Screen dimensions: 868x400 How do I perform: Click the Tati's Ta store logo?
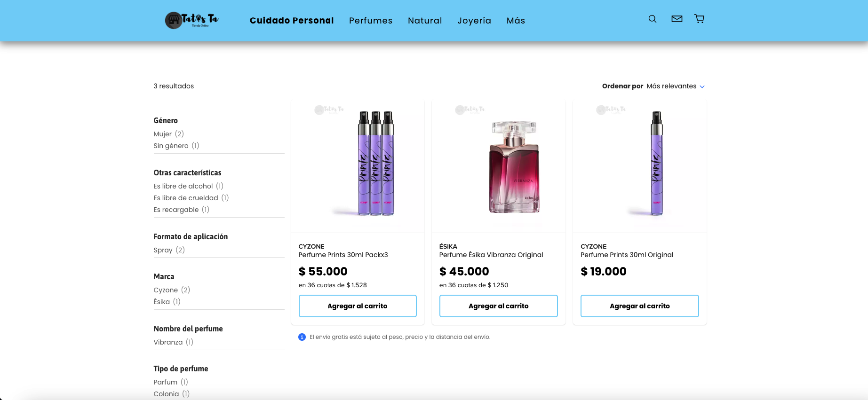[192, 20]
